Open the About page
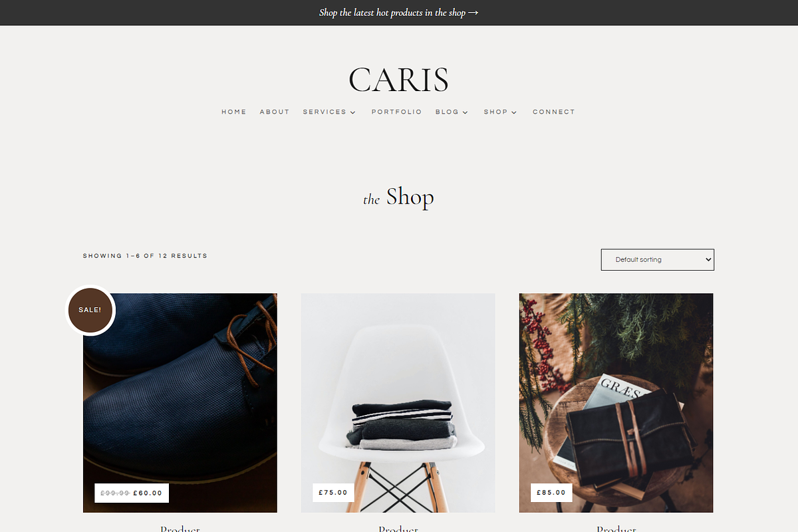798x532 pixels. click(275, 112)
